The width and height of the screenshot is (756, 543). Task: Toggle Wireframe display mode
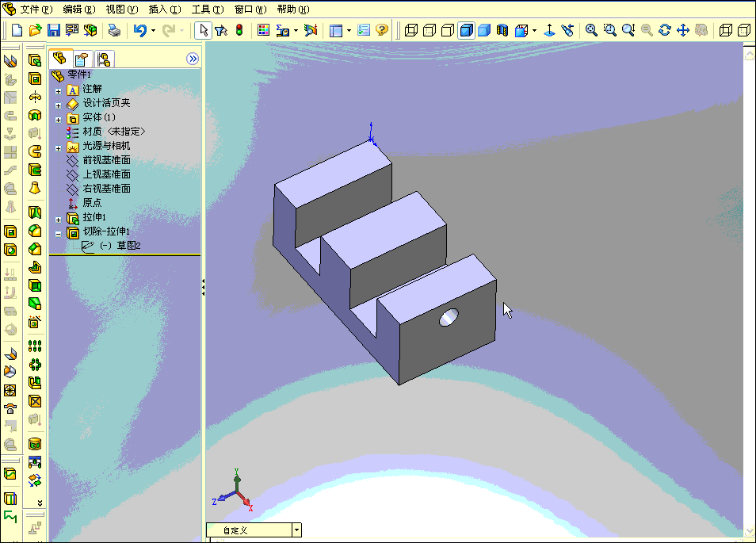tap(411, 30)
